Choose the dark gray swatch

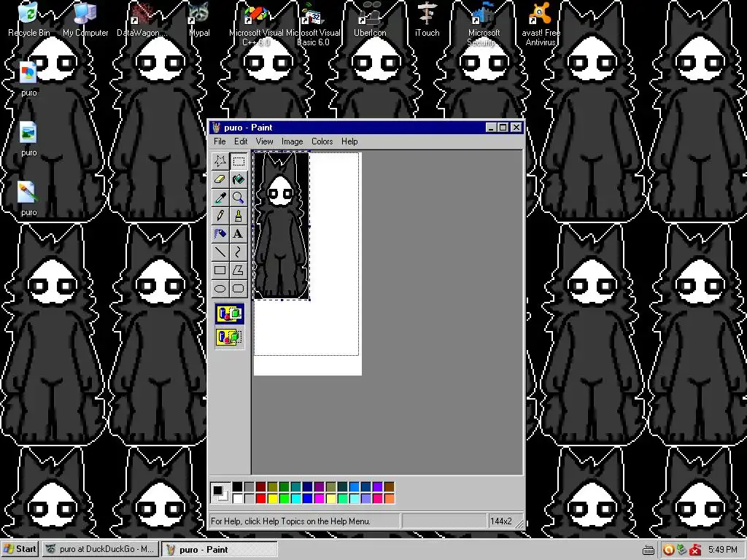(249, 486)
